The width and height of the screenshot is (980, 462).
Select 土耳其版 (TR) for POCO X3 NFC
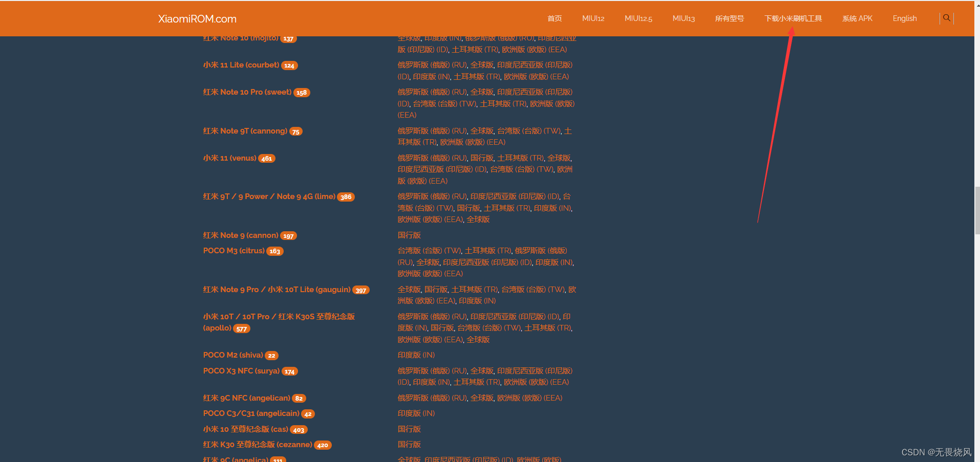click(x=477, y=382)
